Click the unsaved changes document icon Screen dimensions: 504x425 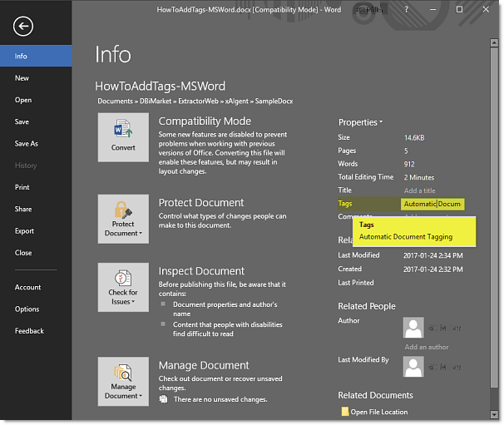tap(163, 399)
